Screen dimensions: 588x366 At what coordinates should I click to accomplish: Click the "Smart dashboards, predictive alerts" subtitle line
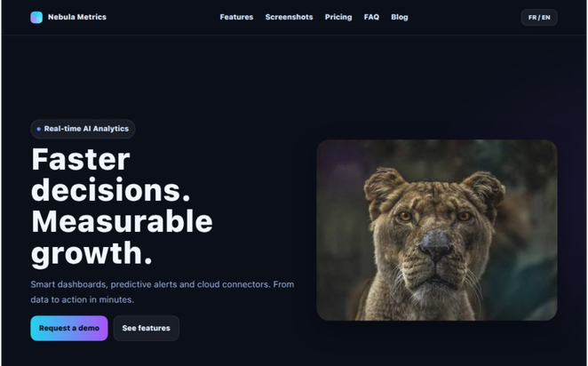[162, 284]
